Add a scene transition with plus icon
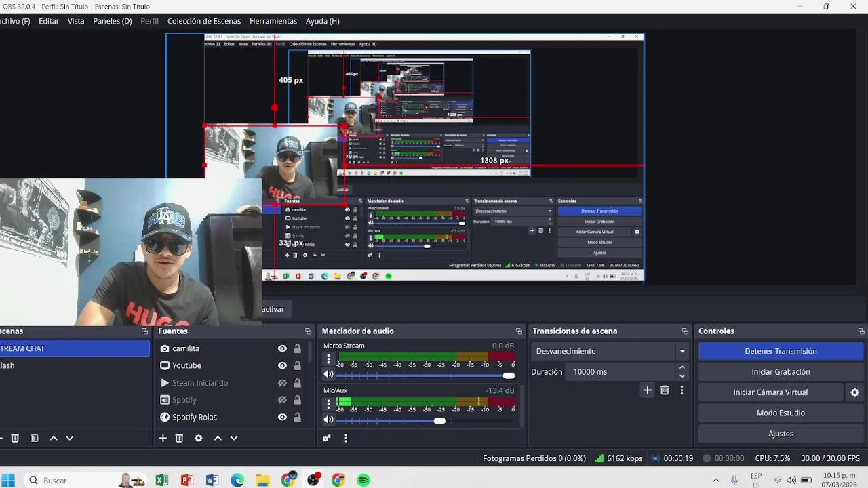868x488 pixels. [x=647, y=390]
